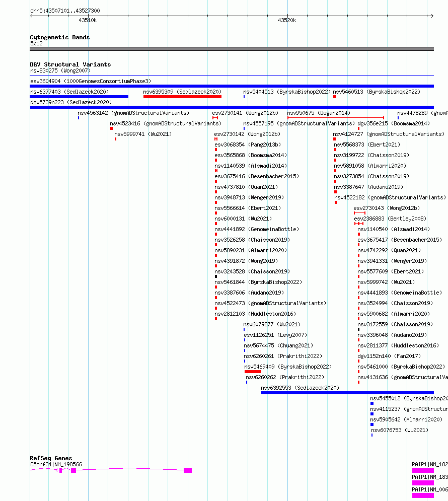Click esv2386883 (Bentley2008) label
Screen dimensions: 448x501
(x=390, y=218)
